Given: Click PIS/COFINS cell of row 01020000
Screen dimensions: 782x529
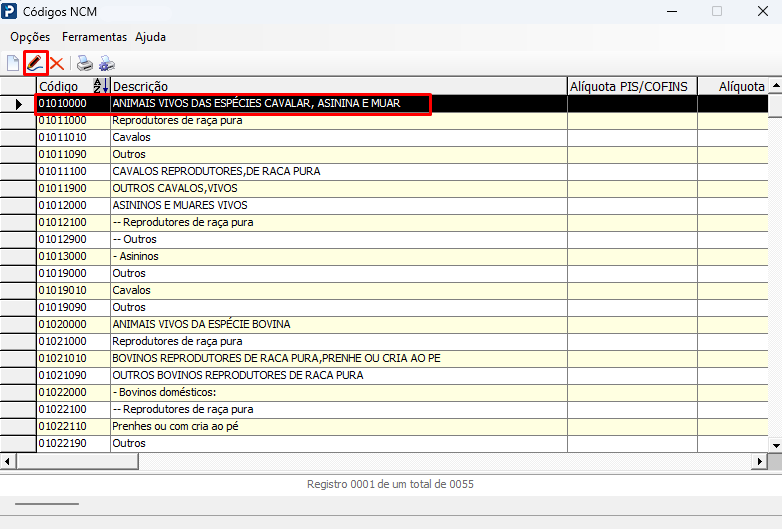Looking at the screenshot, I should pyautogui.click(x=632, y=325).
